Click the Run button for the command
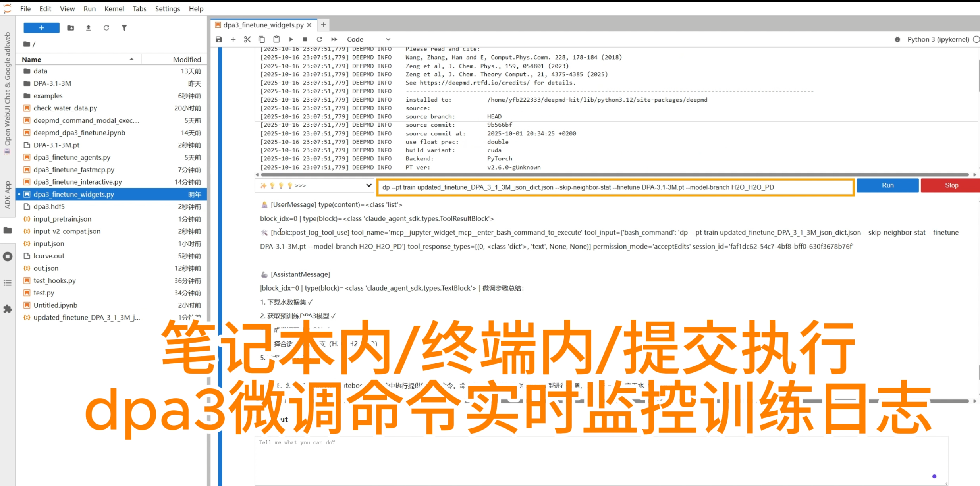The image size is (980, 486). (x=887, y=185)
